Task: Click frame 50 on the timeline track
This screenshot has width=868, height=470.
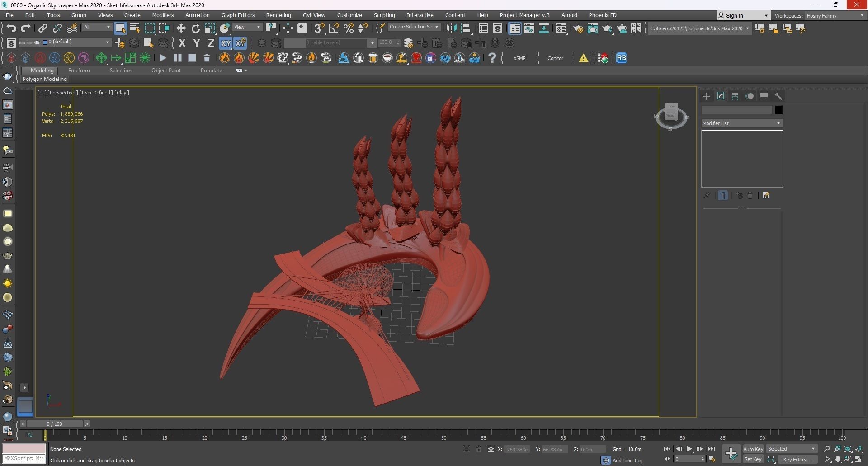Action: (x=443, y=436)
